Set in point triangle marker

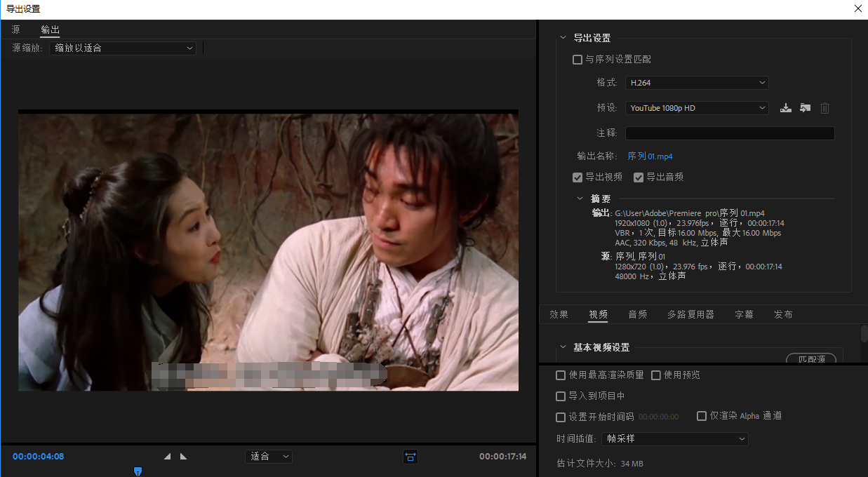click(167, 457)
